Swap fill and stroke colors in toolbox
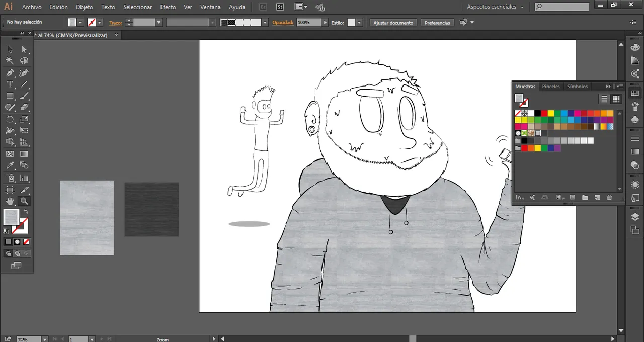The image size is (644, 342). pos(26,212)
